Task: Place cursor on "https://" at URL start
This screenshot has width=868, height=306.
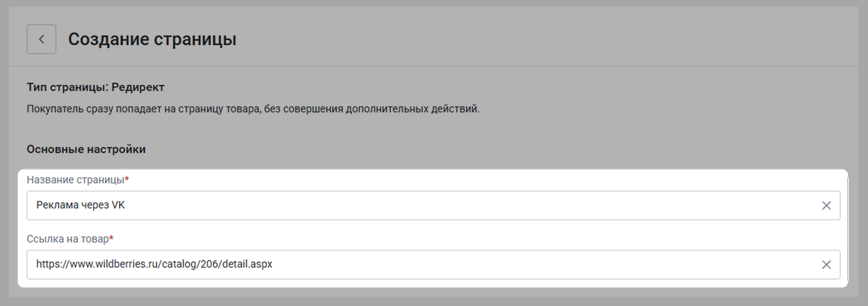Action: pos(51,264)
